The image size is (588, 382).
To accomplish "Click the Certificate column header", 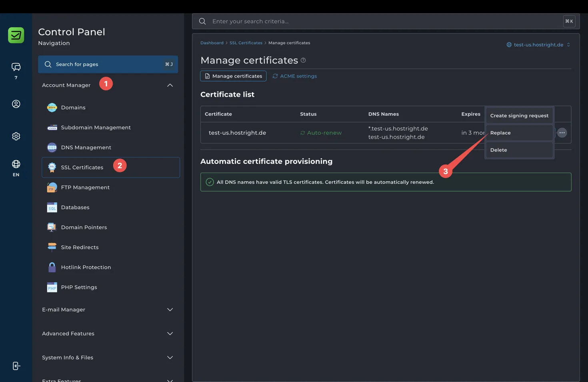I will point(218,114).
